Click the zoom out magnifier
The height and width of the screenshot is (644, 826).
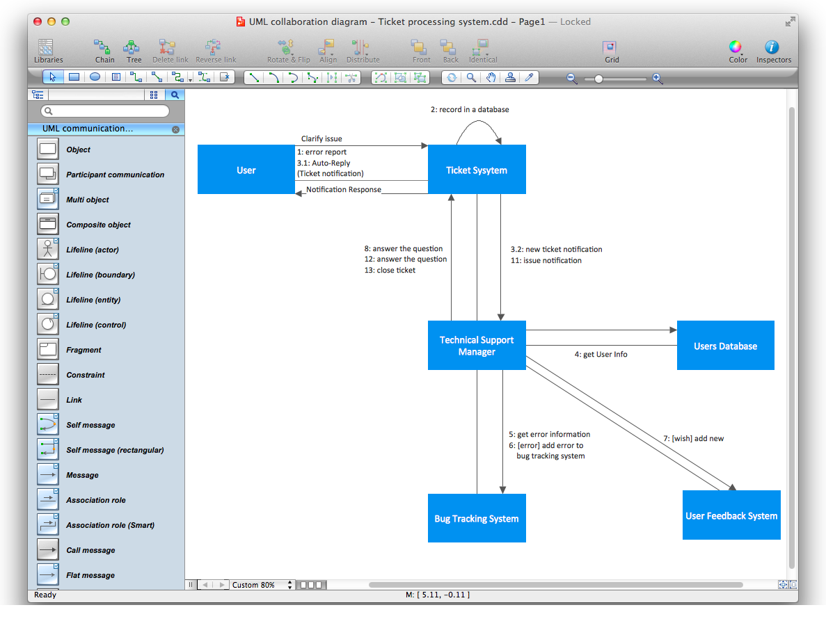pyautogui.click(x=571, y=79)
